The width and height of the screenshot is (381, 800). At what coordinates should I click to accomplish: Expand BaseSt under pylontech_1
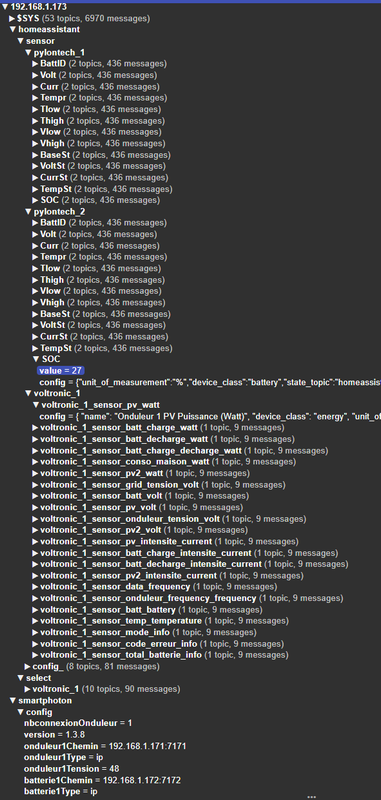[35, 155]
